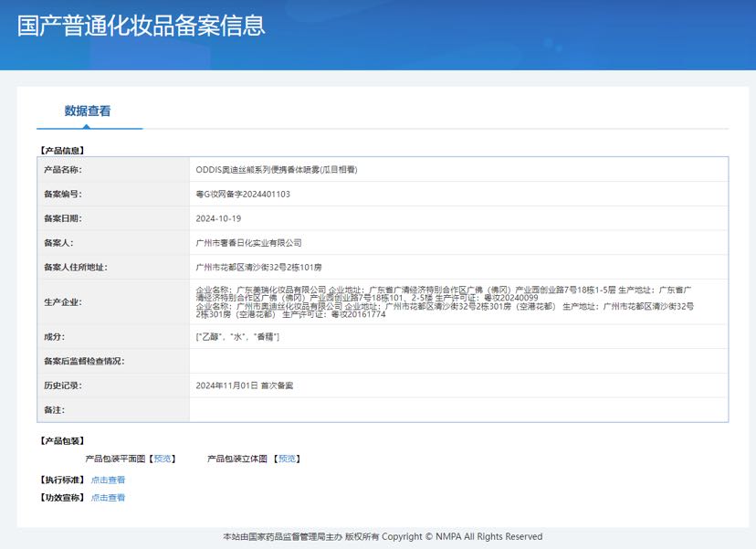Click the empty 备注 value cell
Viewport: 756px width, 549px height.
click(x=458, y=410)
